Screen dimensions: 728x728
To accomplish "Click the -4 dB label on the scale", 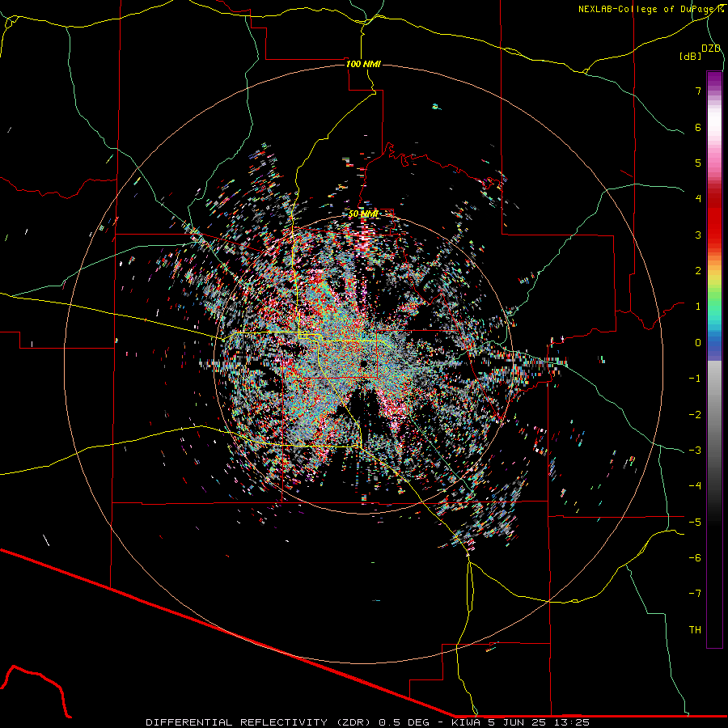I will click(x=695, y=486).
